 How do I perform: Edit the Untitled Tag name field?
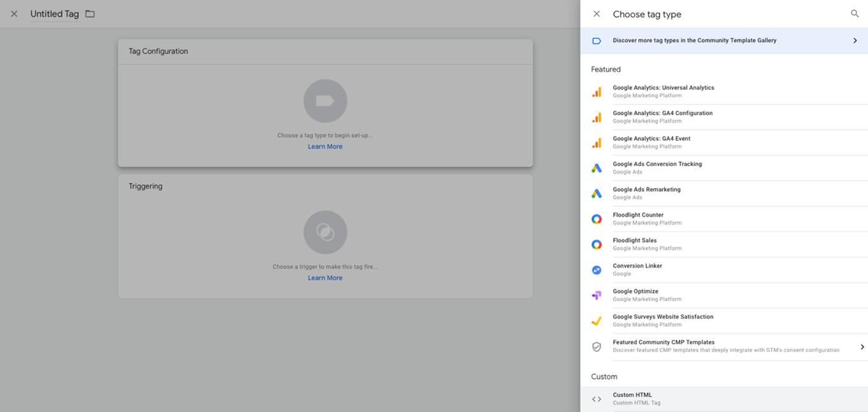click(55, 14)
